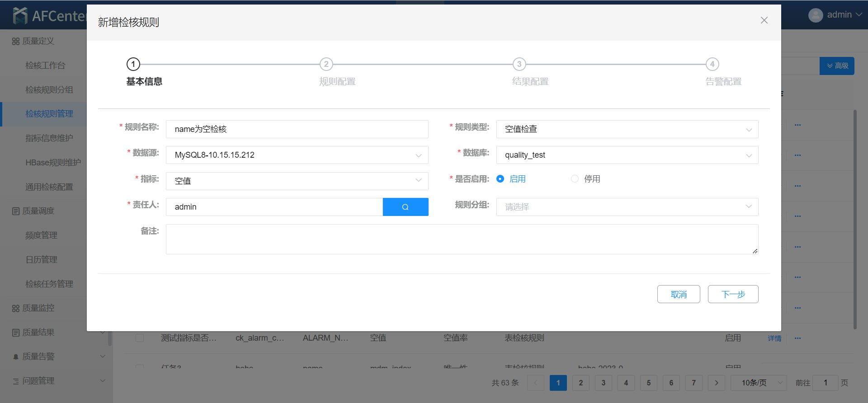
Task: Click the 下一步 button
Action: pos(733,294)
